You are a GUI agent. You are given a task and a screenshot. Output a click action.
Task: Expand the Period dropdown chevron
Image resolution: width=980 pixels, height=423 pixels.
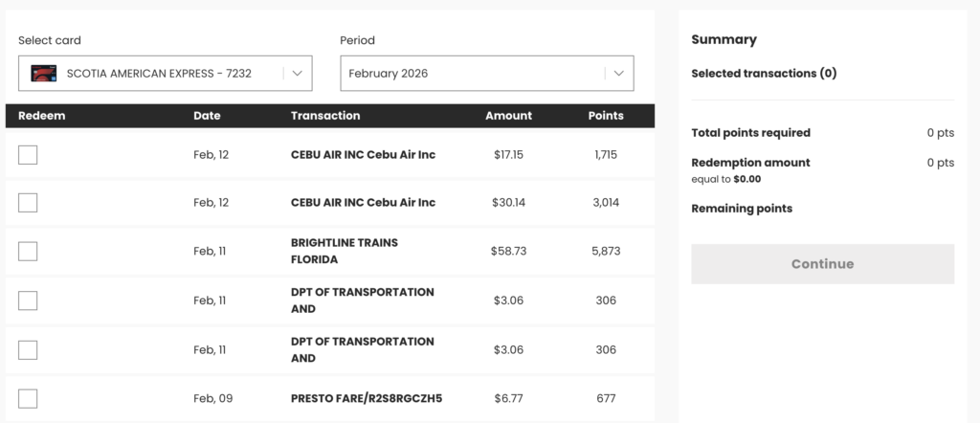pyautogui.click(x=619, y=73)
